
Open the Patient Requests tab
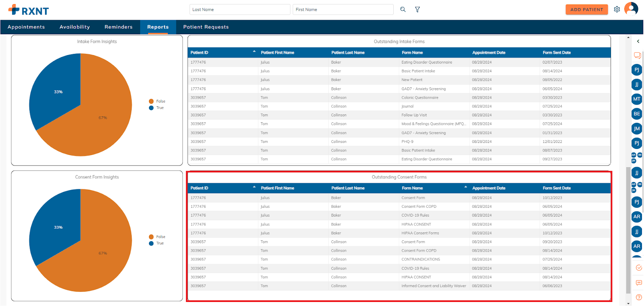(x=206, y=27)
